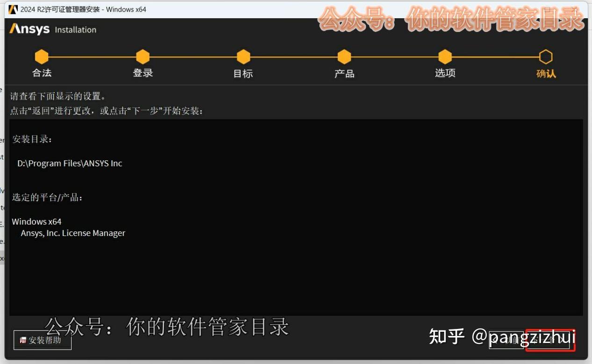
Task: Click the back button to change settings
Action: (x=507, y=340)
